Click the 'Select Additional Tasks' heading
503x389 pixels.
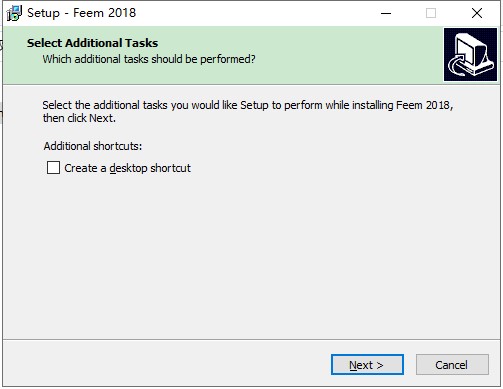point(92,43)
